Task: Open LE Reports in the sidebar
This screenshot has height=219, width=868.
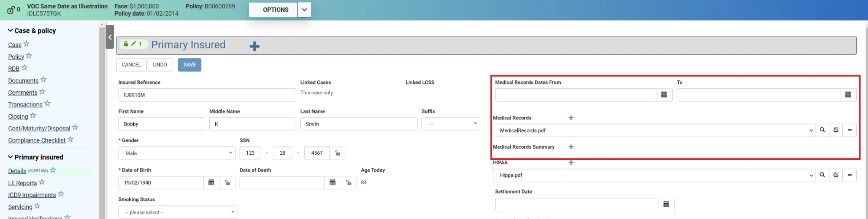Action: [x=22, y=183]
